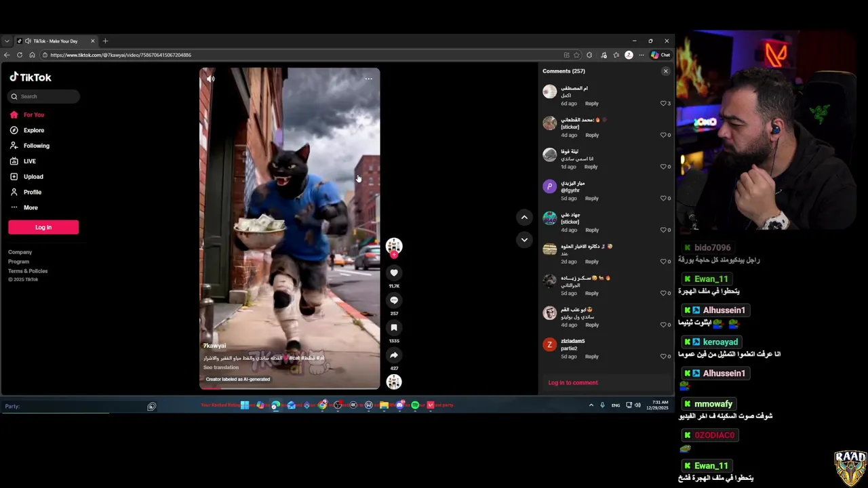Open the LIVE section
The image size is (868, 488).
click(23, 161)
